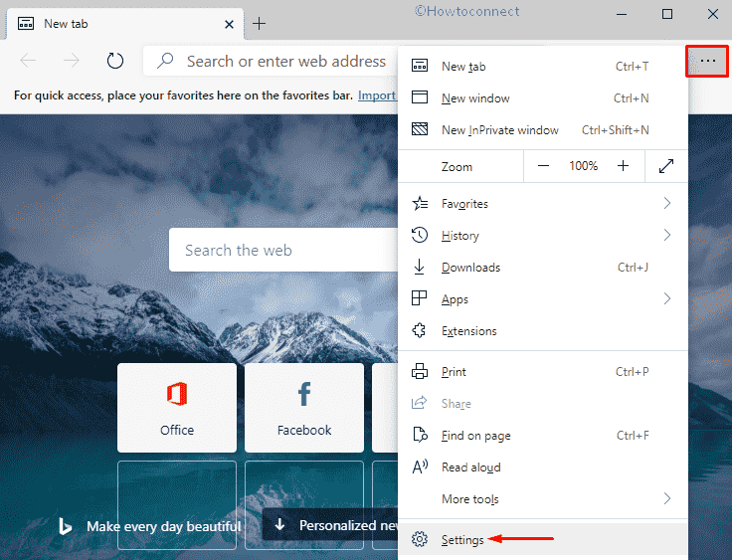Expand the More tools submenu
This screenshot has width=732, height=560.
[x=666, y=499]
